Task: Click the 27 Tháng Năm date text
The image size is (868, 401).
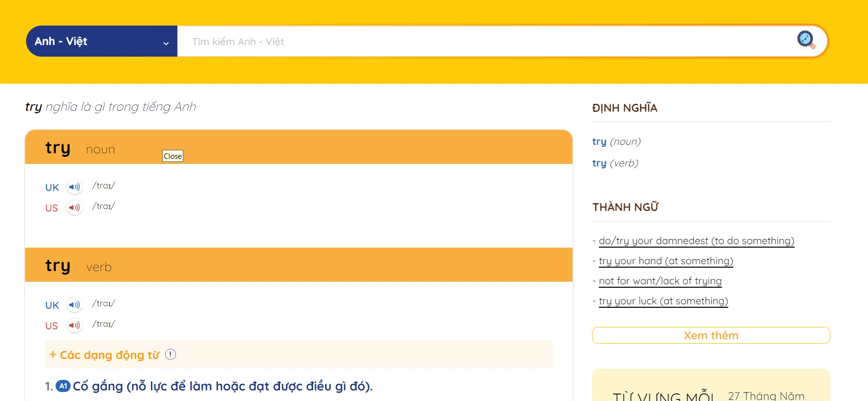Action: point(766,396)
